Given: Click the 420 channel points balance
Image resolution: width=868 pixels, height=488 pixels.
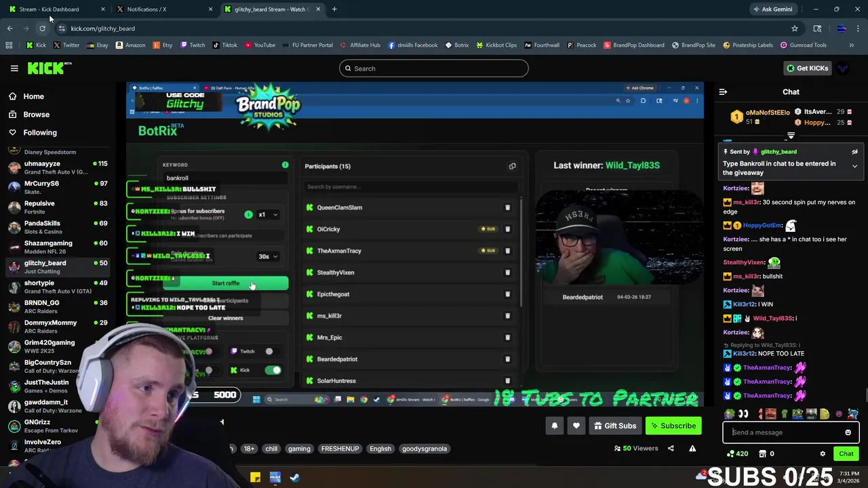Looking at the screenshot, I should pyautogui.click(x=737, y=453).
